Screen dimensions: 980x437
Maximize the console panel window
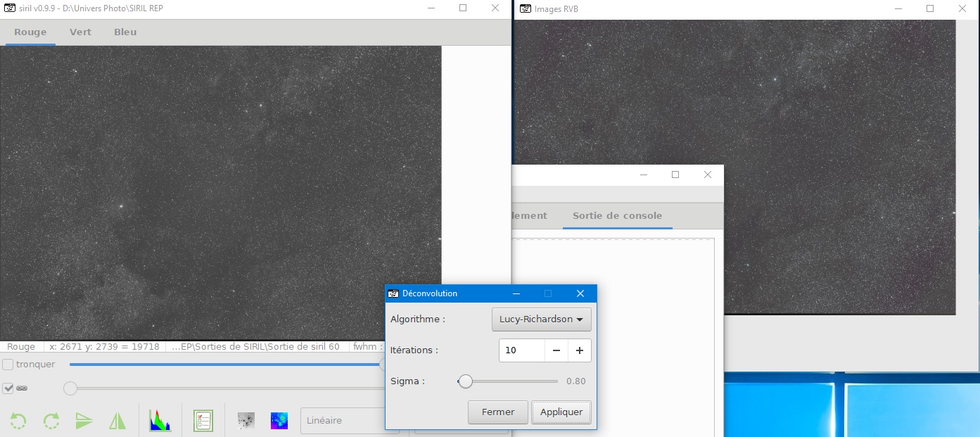tap(675, 175)
